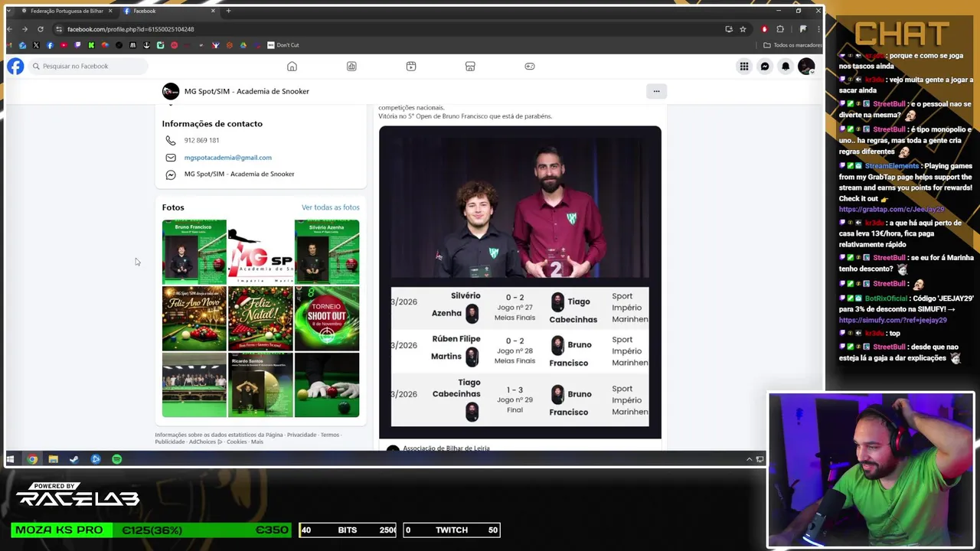Open the AdChoices footer link

tap(205, 442)
